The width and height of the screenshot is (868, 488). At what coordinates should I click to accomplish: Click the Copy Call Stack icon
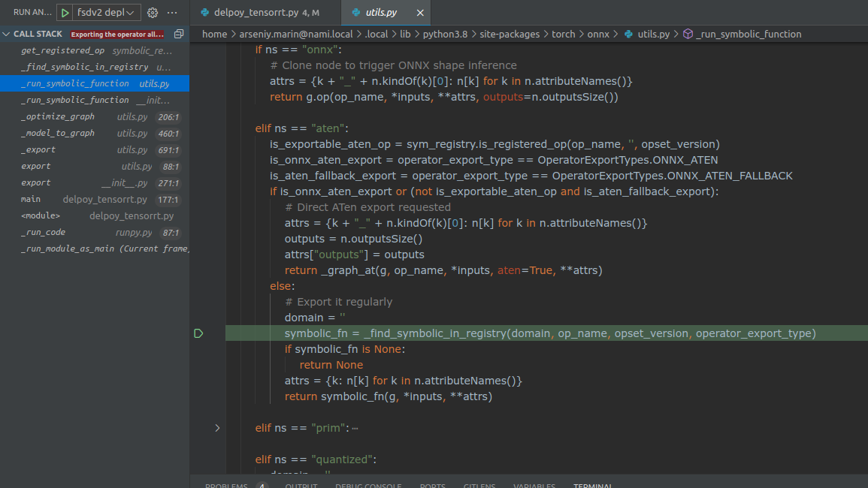pyautogui.click(x=178, y=33)
